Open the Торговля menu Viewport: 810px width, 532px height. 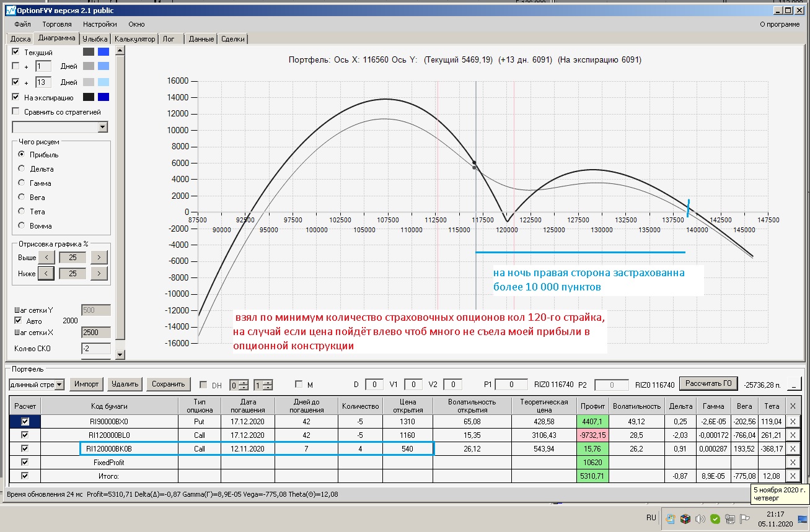click(x=56, y=24)
